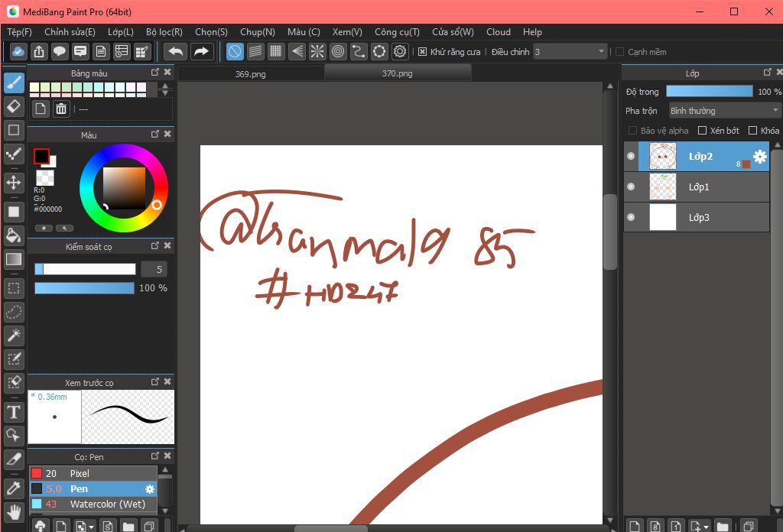Select the Move tool
This screenshot has height=532, width=783.
tap(14, 182)
